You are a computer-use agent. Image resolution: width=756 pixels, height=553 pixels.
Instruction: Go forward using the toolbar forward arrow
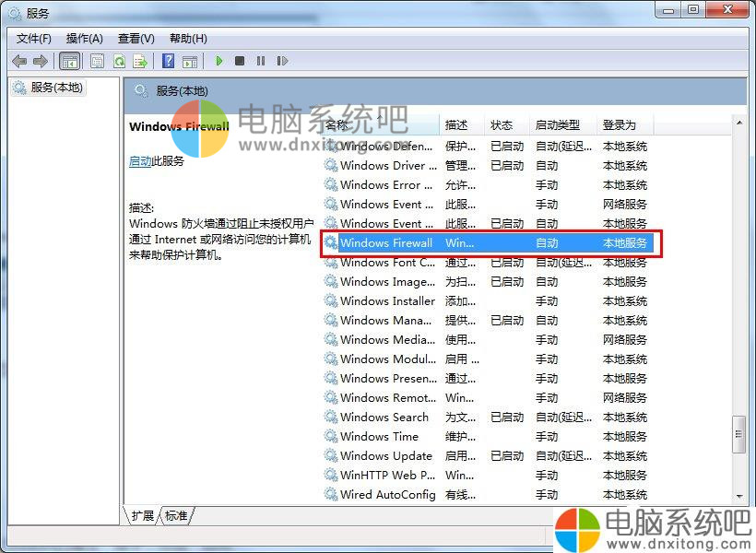pos(41,61)
